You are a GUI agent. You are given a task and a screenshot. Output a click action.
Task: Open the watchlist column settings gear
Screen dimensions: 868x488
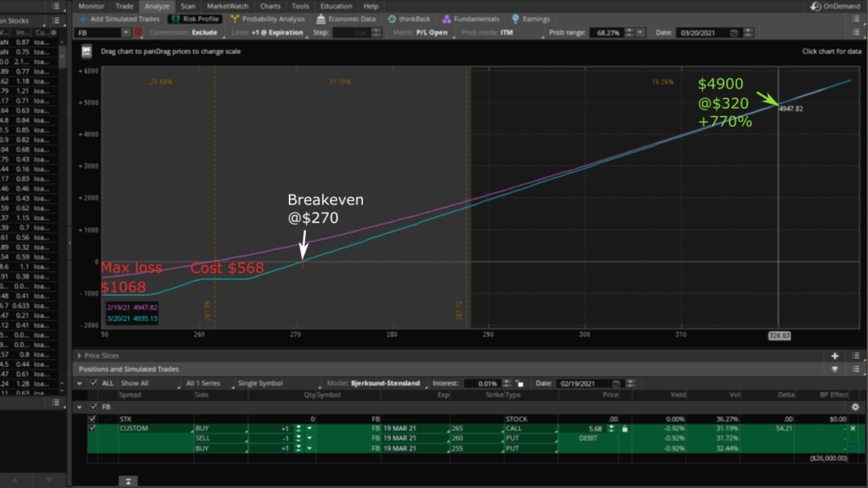(x=53, y=32)
